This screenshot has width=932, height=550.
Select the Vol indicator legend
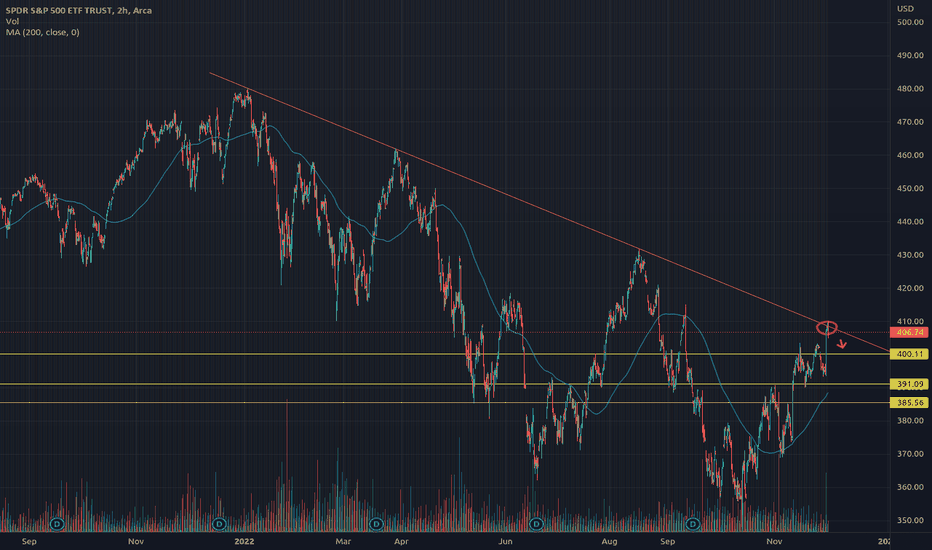point(12,21)
